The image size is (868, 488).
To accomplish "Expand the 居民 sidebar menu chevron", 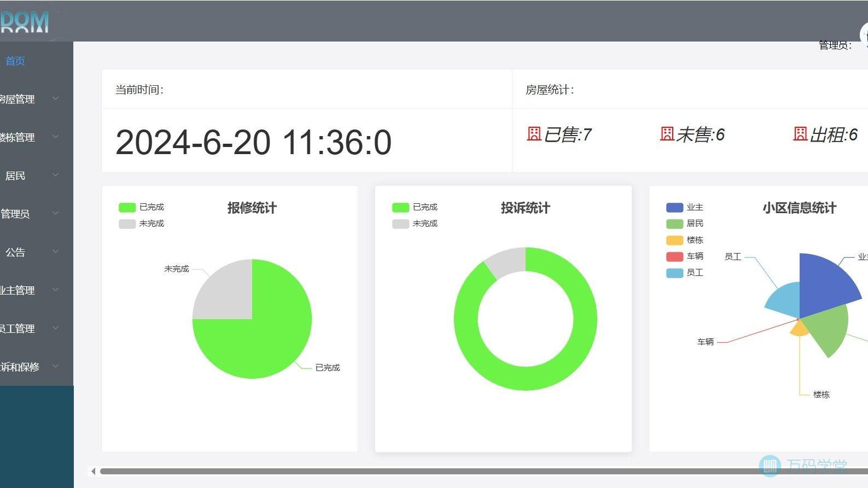I will click(x=55, y=175).
